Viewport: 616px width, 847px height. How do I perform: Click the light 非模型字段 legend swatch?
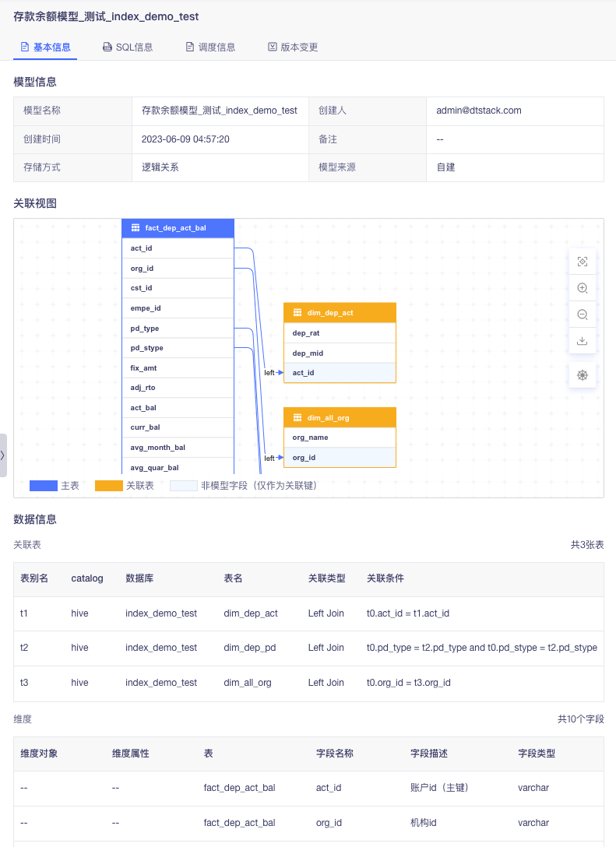184,486
